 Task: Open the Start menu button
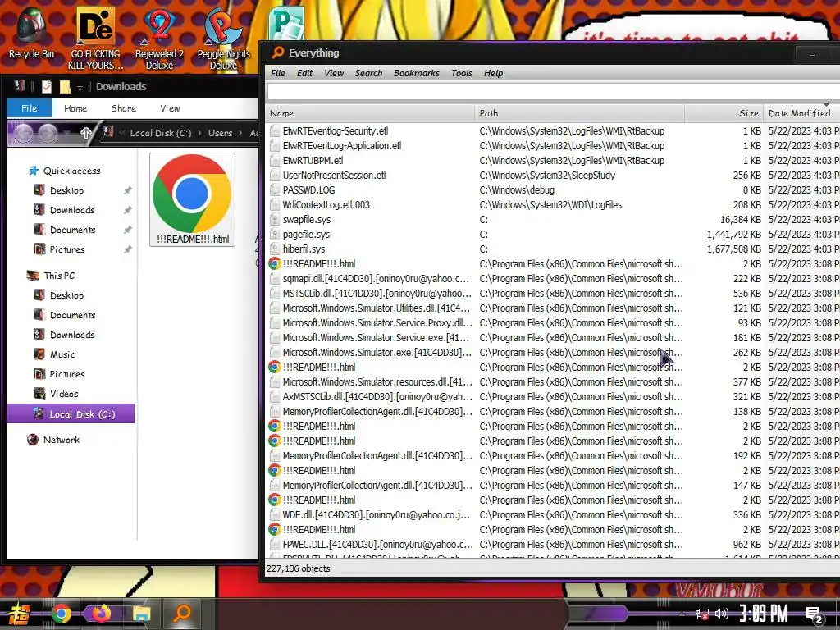(x=20, y=614)
